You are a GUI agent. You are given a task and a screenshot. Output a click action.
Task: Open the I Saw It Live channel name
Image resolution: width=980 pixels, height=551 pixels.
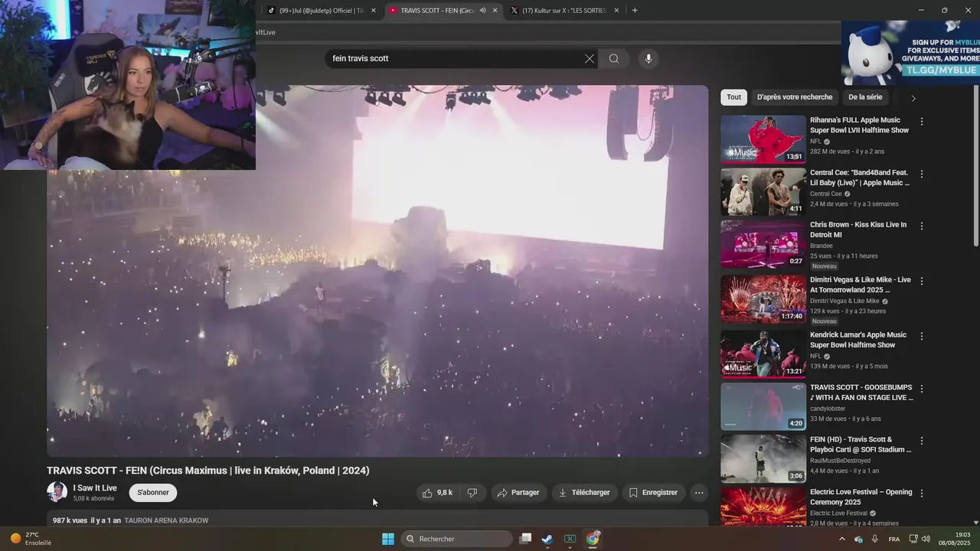[95, 488]
